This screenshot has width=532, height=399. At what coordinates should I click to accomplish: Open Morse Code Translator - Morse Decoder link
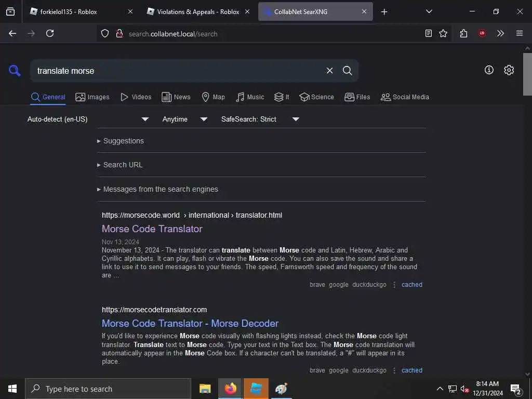(x=190, y=323)
